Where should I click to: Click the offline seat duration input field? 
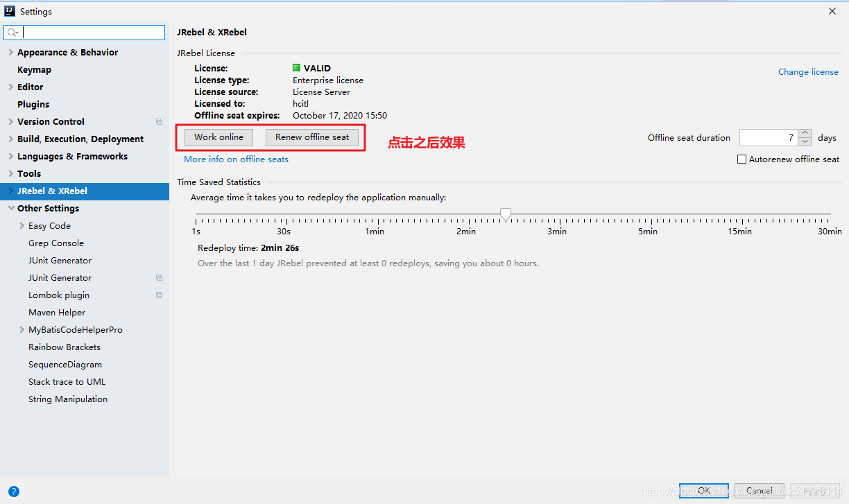pyautogui.click(x=769, y=137)
